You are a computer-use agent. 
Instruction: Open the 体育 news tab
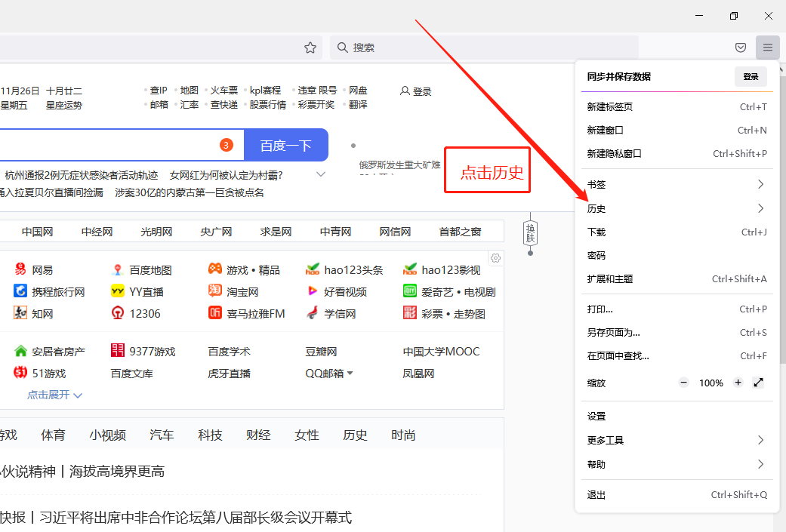coord(53,435)
